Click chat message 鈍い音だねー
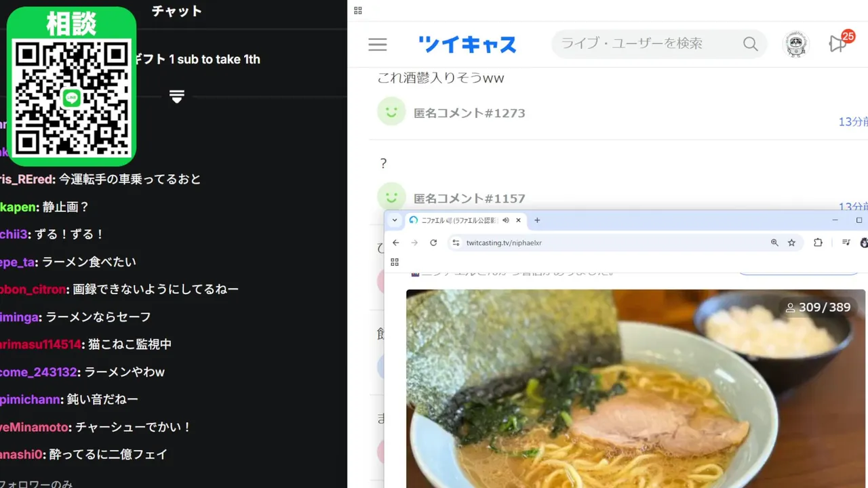This screenshot has width=868, height=488. point(102,399)
